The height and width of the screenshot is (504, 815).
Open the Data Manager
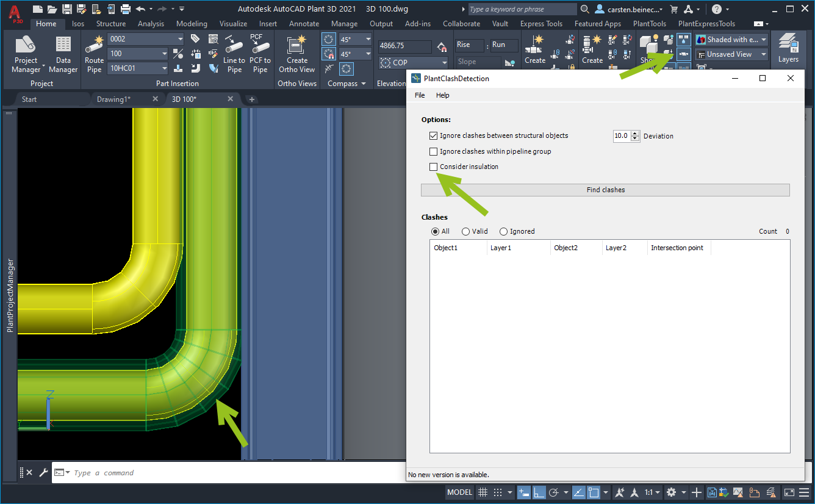click(x=63, y=55)
